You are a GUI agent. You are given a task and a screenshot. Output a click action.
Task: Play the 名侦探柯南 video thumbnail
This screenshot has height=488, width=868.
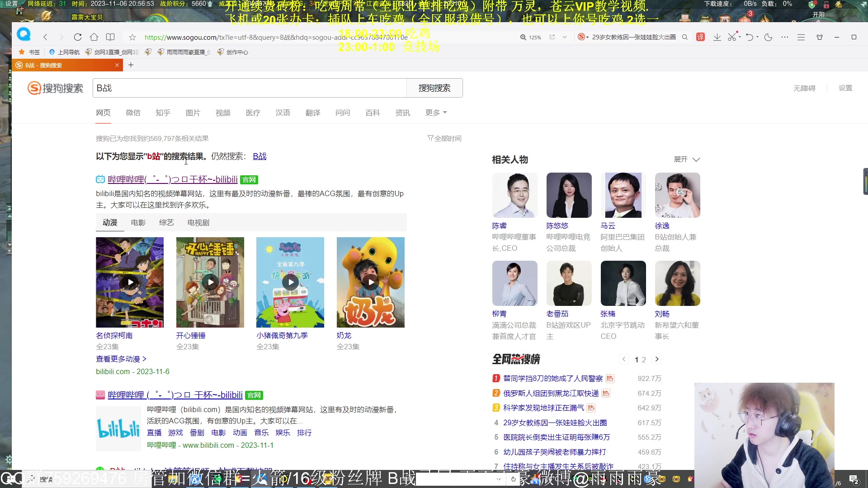130,282
